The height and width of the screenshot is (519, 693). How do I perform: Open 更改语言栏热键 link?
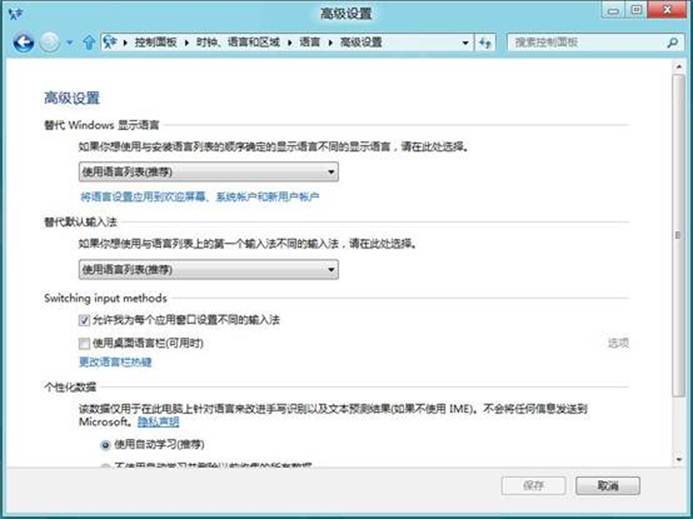tap(115, 362)
